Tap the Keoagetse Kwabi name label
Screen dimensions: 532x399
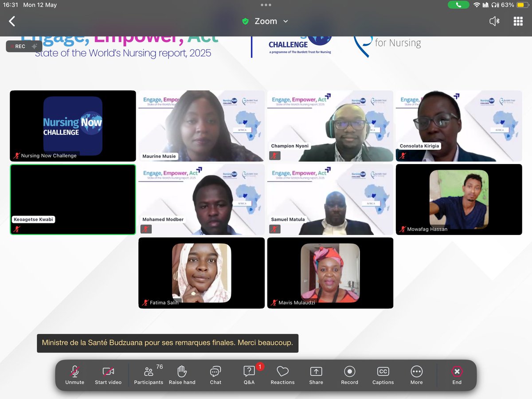pos(34,219)
